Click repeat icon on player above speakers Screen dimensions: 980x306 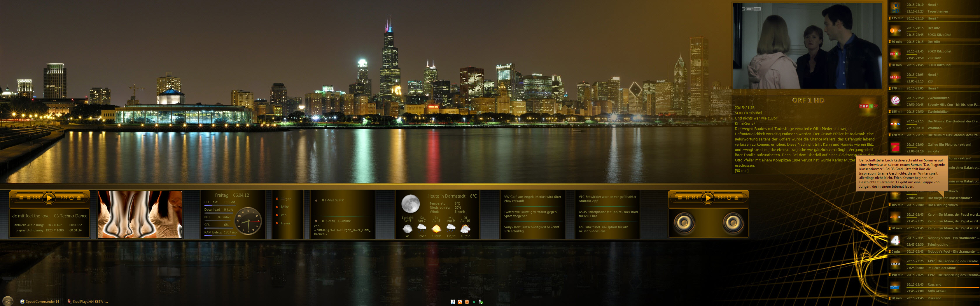click(729, 198)
